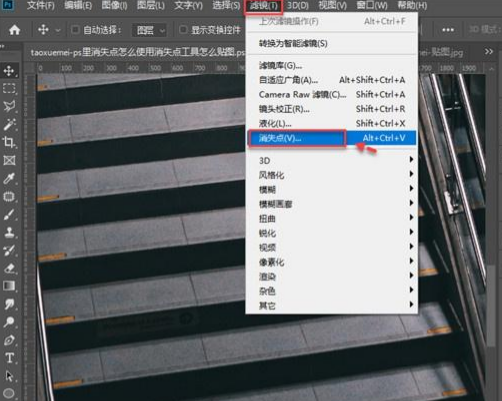
Task: Click the Move tool preset icon in options bar
Action: 43,30
